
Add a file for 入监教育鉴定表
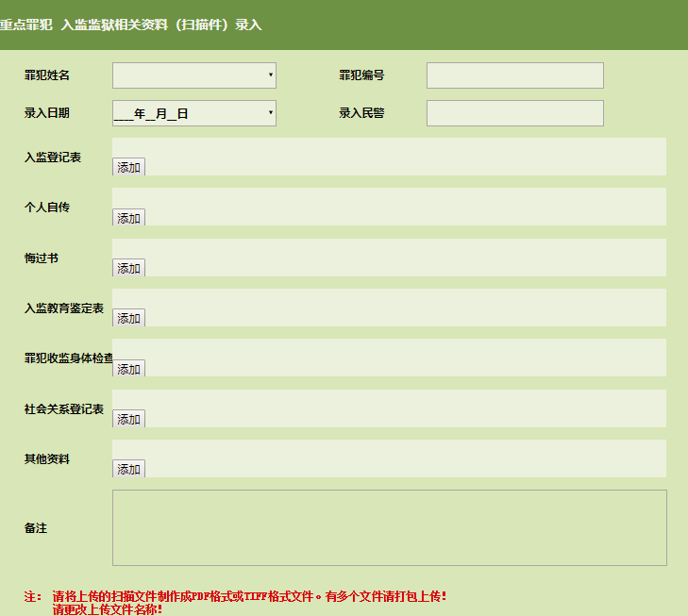(128, 318)
